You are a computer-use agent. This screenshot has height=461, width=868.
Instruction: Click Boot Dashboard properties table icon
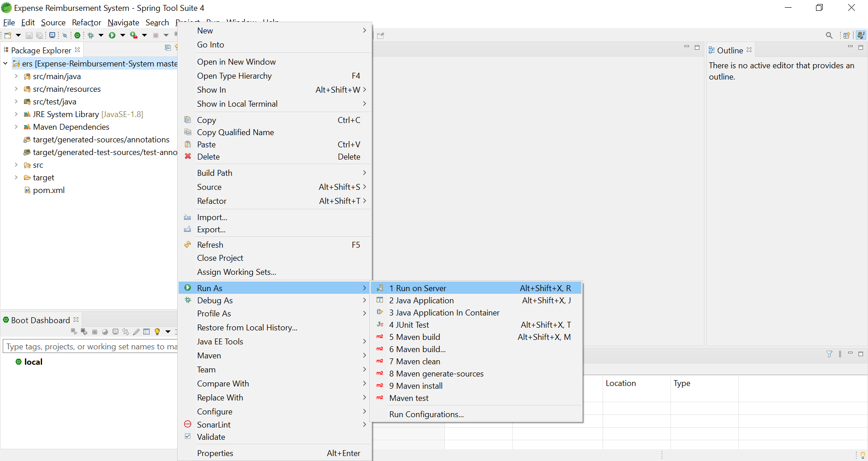(x=146, y=332)
